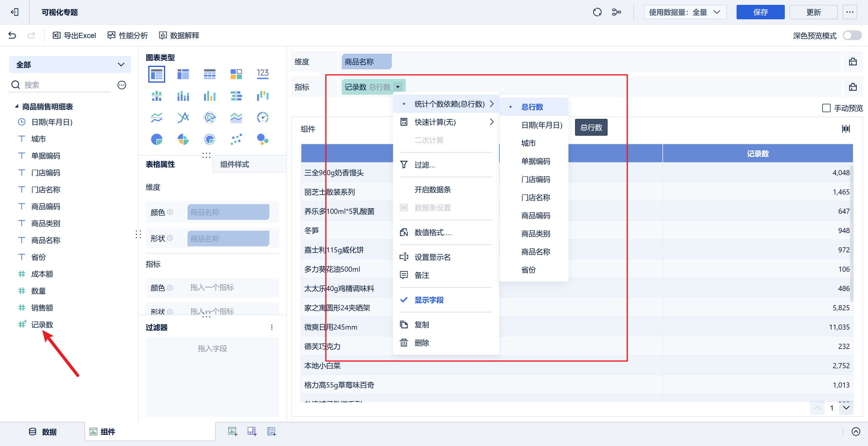Click the back/exit icon at top left
868x446 pixels.
pyautogui.click(x=14, y=12)
